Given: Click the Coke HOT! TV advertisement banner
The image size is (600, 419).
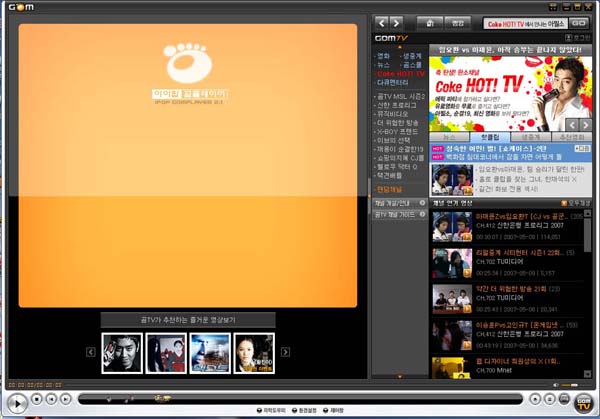Looking at the screenshot, I should [x=510, y=94].
